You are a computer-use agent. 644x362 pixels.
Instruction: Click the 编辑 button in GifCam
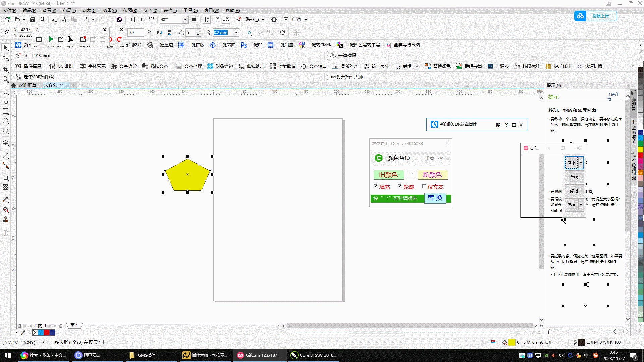click(574, 191)
